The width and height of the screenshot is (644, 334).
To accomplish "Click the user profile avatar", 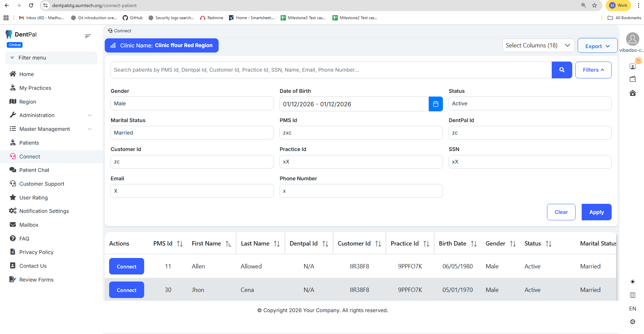I will [633, 39].
